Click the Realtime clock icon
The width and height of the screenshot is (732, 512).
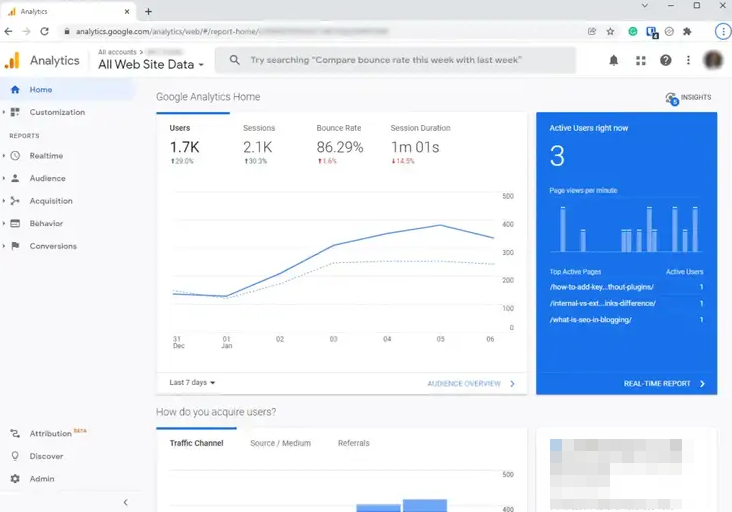[x=15, y=155]
